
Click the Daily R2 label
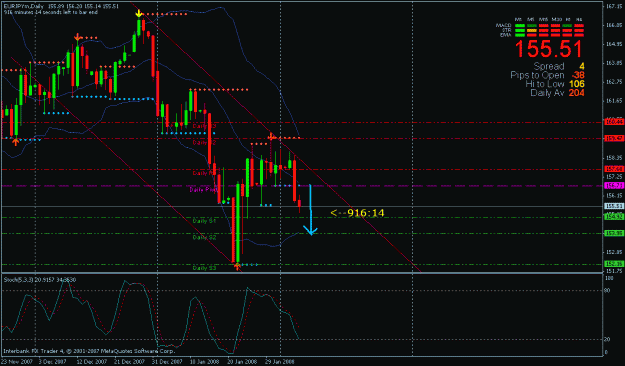pos(204,142)
